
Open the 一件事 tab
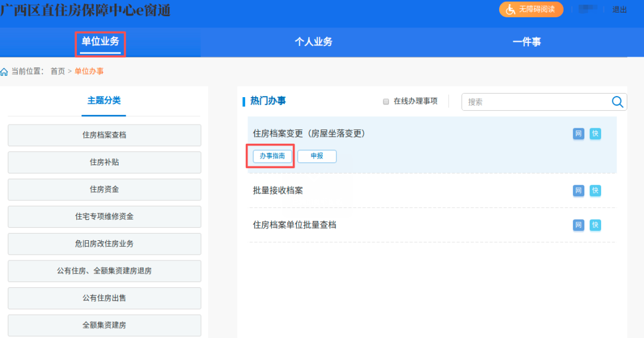527,42
